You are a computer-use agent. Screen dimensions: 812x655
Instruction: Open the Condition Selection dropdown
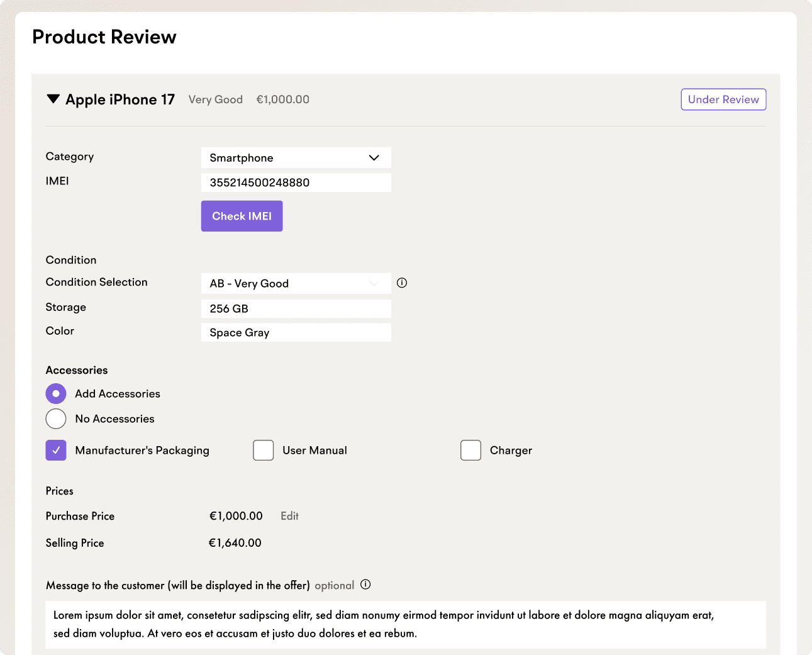point(296,284)
